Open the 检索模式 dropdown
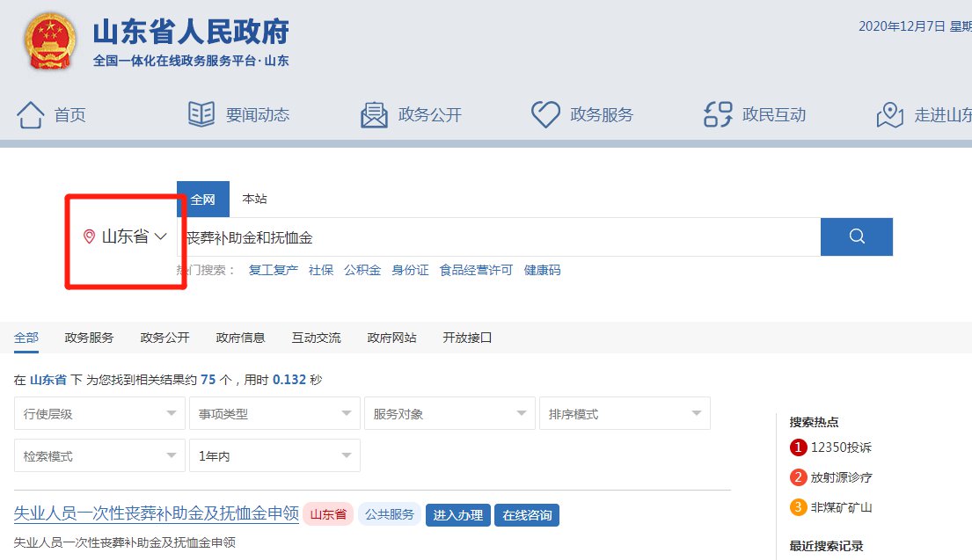 click(99, 456)
